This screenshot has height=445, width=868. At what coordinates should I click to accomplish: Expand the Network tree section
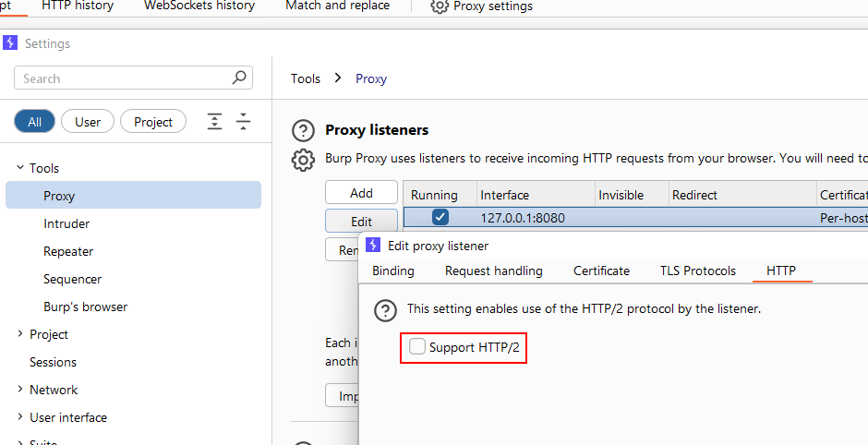point(20,390)
